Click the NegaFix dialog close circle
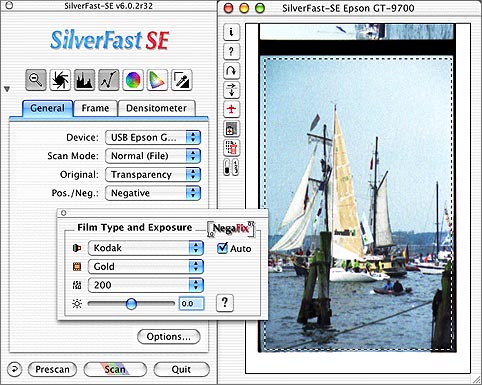The height and width of the screenshot is (385, 482). coord(64,213)
